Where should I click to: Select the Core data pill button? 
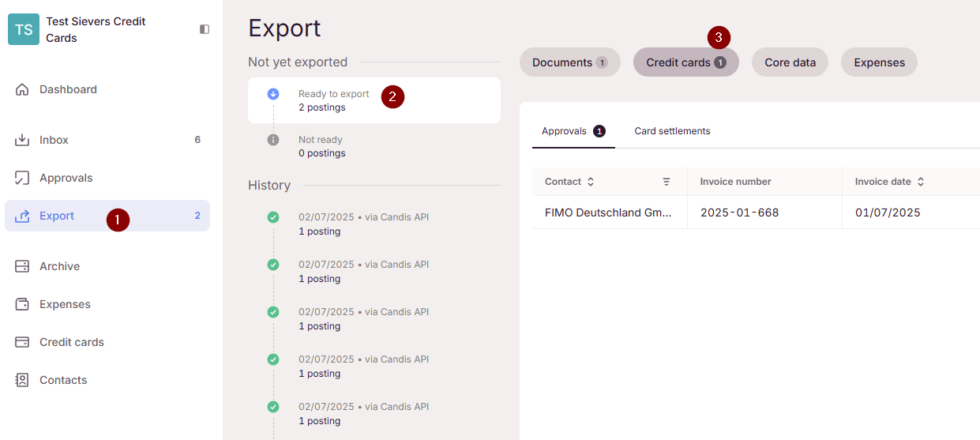point(790,62)
